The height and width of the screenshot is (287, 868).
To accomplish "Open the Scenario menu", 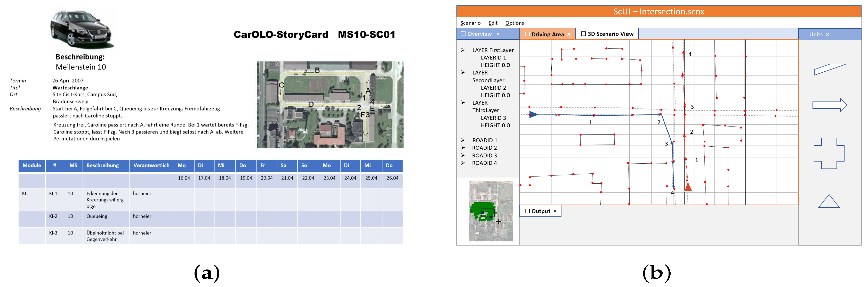I will (470, 23).
